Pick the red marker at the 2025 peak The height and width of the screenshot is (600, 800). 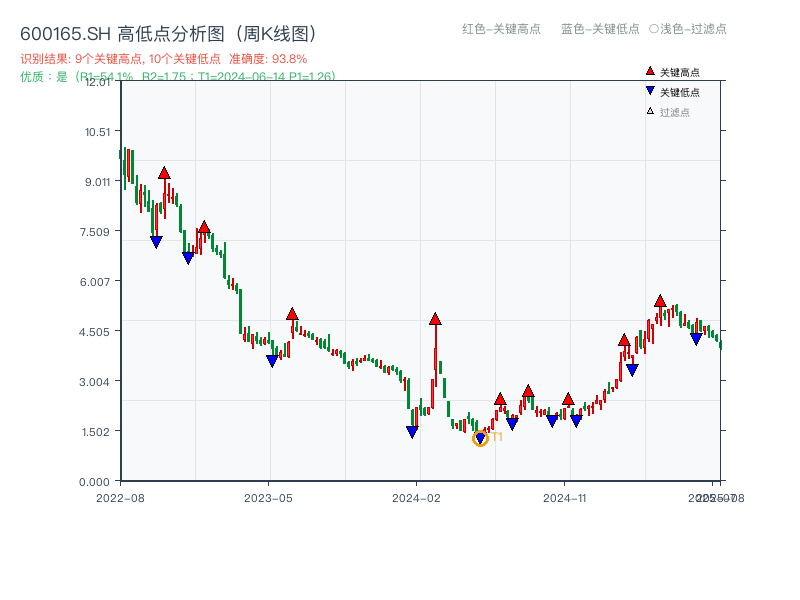point(660,301)
